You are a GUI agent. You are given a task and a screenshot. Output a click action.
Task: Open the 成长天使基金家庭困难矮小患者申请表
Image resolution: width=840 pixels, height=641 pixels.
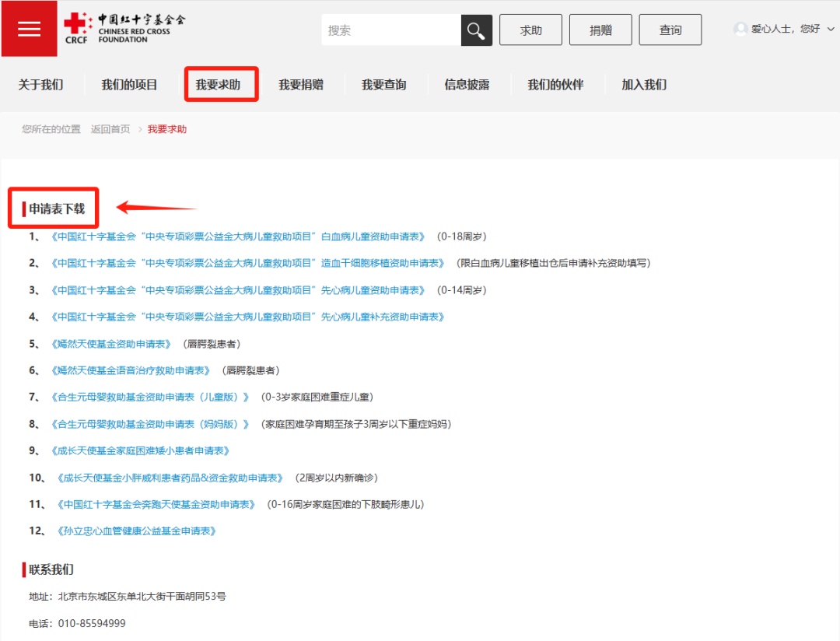pyautogui.click(x=142, y=450)
